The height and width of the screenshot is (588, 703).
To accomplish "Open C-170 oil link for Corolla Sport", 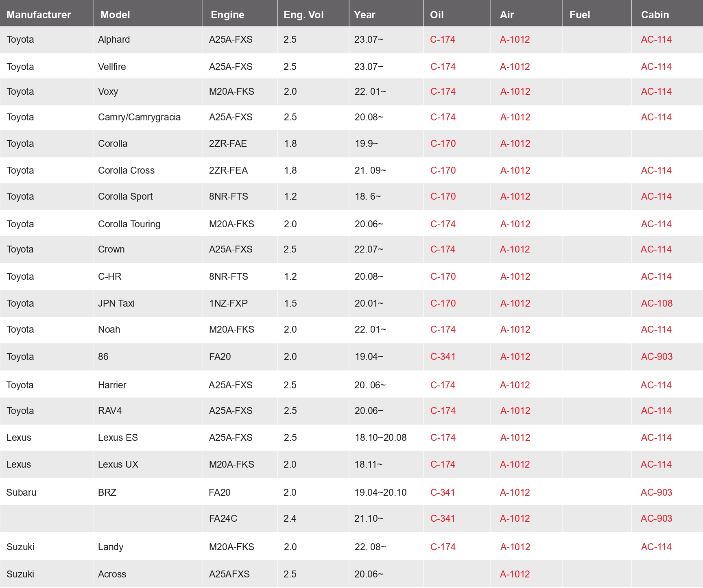I will coord(443,196).
